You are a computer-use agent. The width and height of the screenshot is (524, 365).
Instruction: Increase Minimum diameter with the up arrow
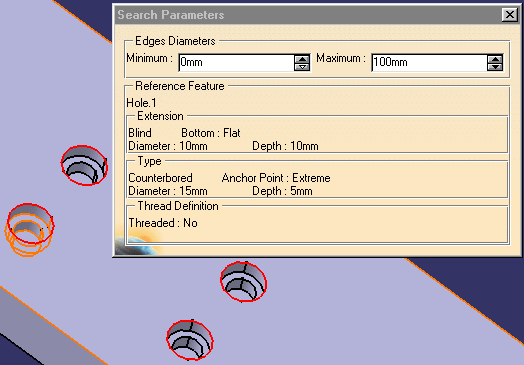click(302, 59)
